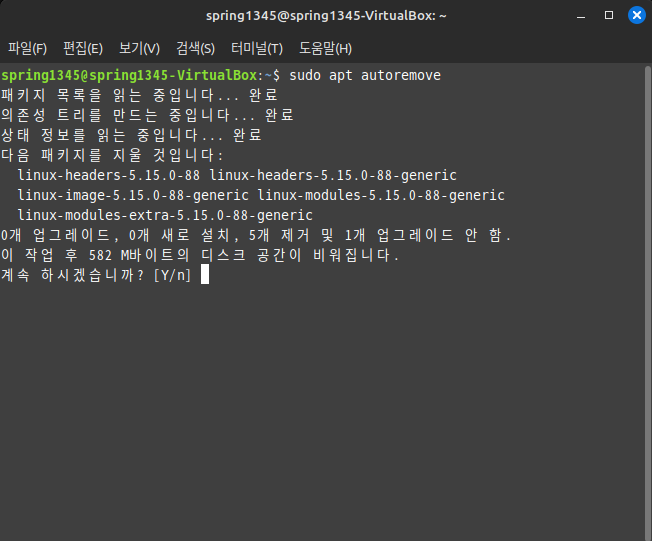The image size is (652, 541).
Task: Open the 검색(S) menu
Action: click(x=195, y=48)
